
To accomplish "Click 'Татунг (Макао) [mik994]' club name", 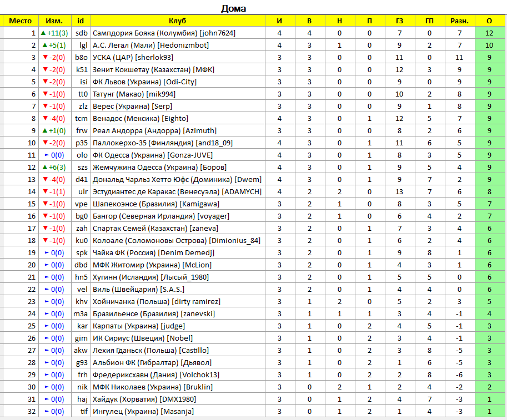I will pos(134,94).
